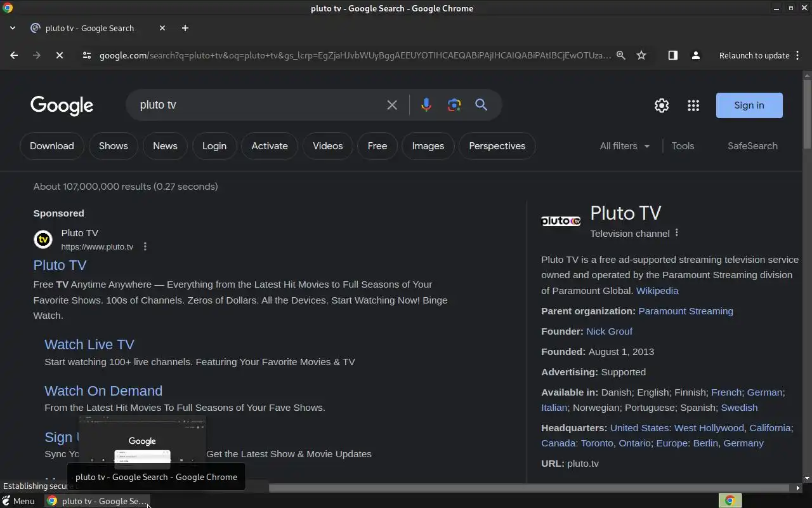Click Relaunch to update
The image size is (812, 508).
754,55
